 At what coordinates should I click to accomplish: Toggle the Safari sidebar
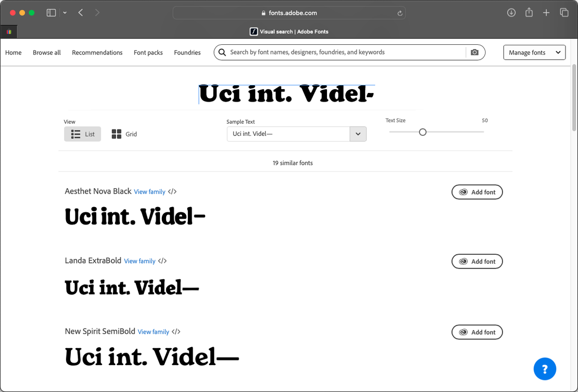51,13
